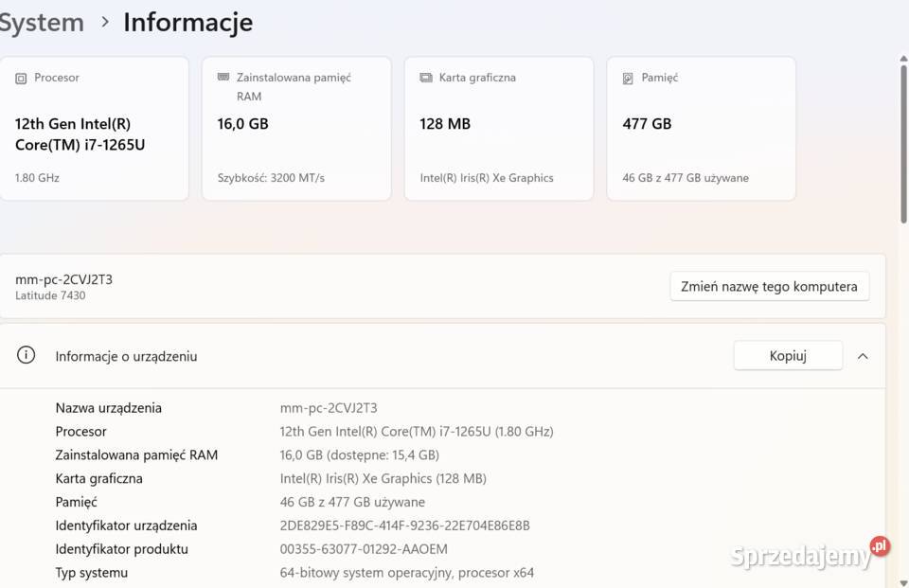Click Zmień nazwę tego komputera button
The image size is (909, 588).
(769, 287)
